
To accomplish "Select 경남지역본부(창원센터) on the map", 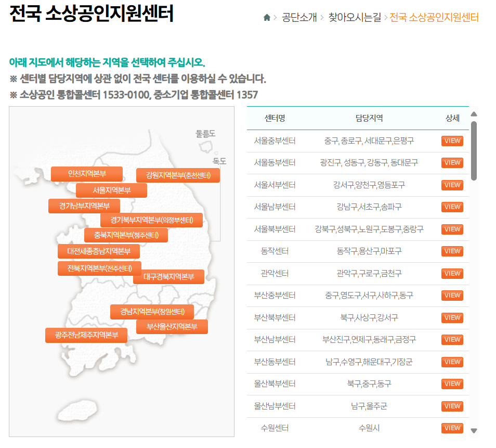I will pyautogui.click(x=153, y=312).
